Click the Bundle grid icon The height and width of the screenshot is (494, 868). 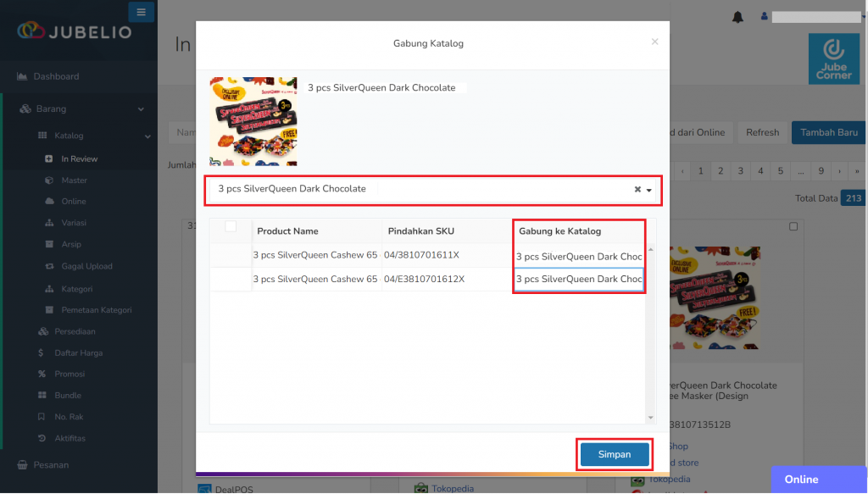pos(42,396)
